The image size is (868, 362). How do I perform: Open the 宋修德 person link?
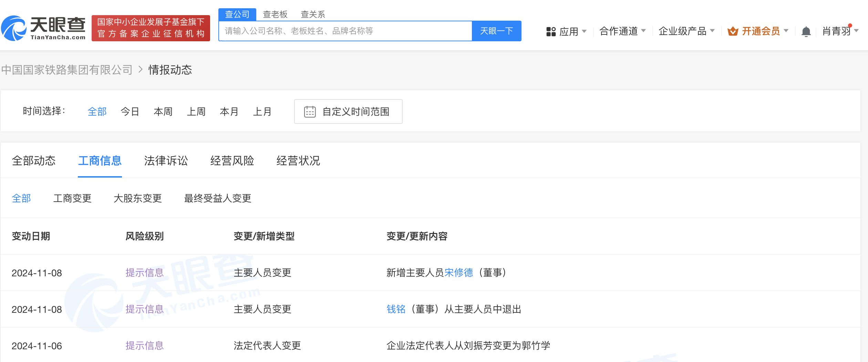[459, 273]
